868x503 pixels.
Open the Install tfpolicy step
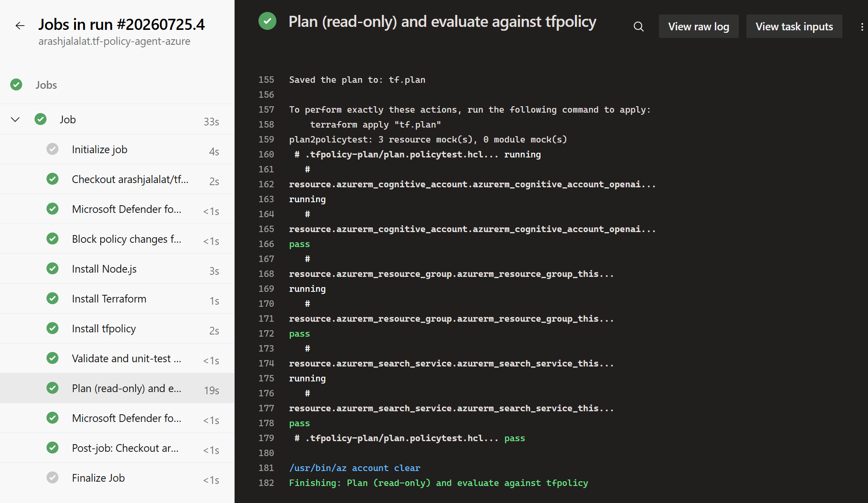click(117, 329)
